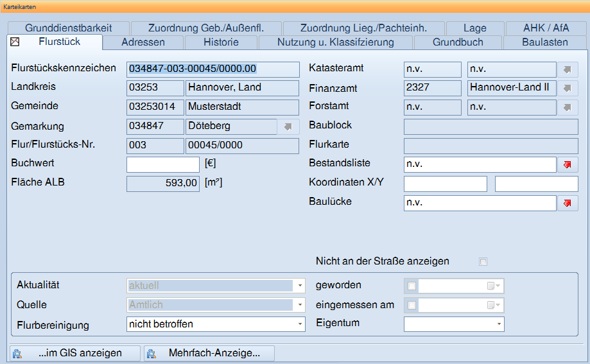Switch to the Baulasten tab
This screenshot has height=364, width=590.
click(545, 42)
